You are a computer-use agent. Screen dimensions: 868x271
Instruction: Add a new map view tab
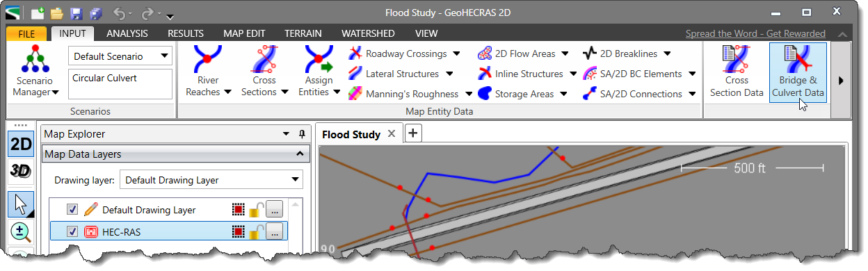[412, 133]
